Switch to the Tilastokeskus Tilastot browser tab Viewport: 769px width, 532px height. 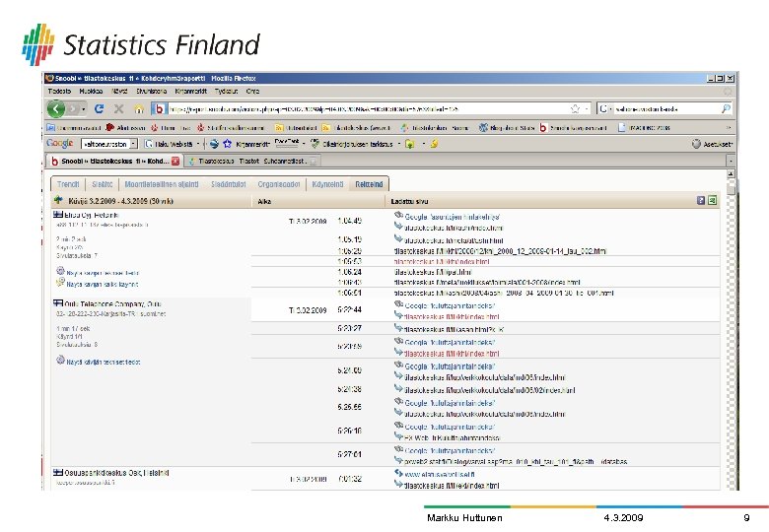coord(252,161)
